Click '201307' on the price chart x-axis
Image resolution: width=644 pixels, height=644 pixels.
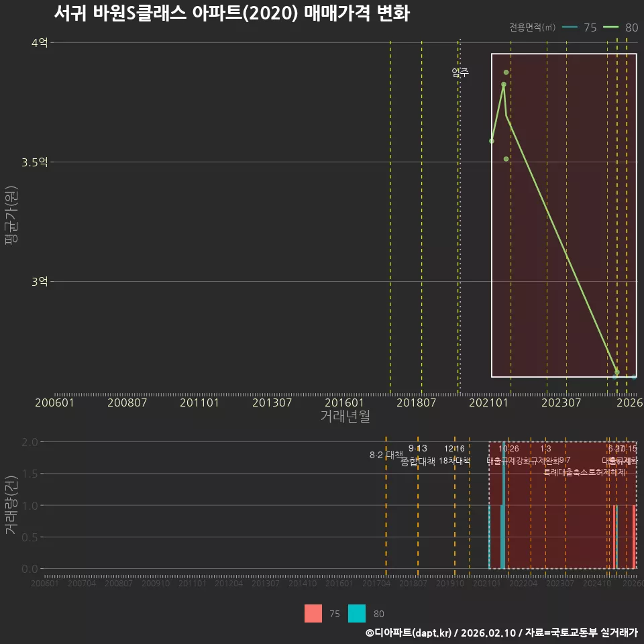(x=272, y=402)
